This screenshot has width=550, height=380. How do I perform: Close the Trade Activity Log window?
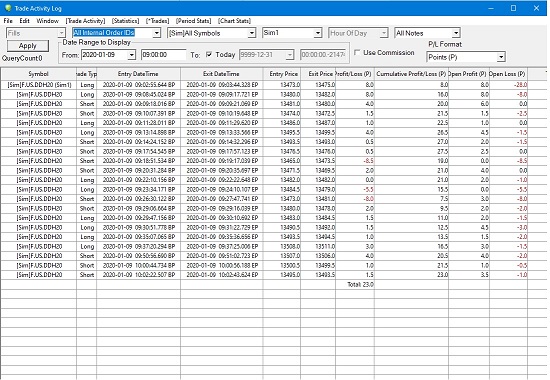tap(536, 8)
